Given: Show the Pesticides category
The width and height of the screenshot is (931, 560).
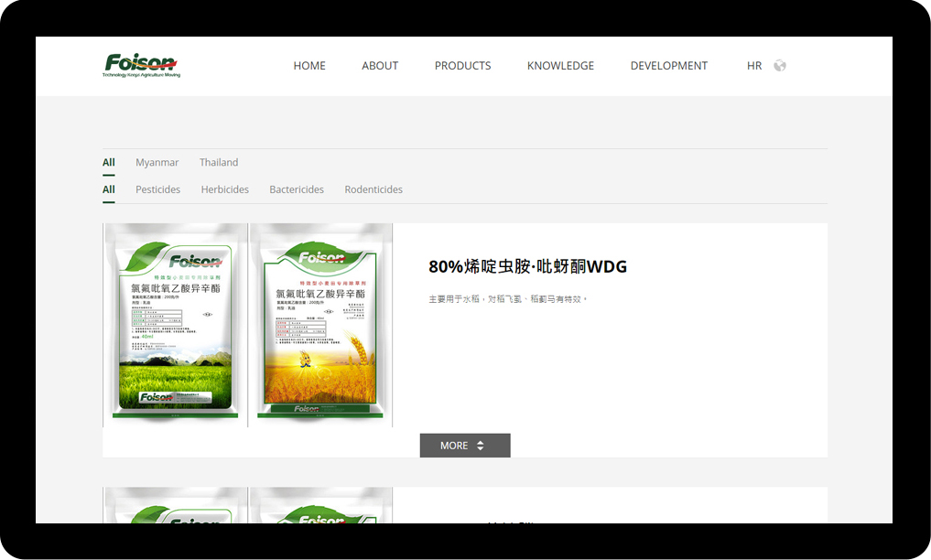Looking at the screenshot, I should 158,190.
